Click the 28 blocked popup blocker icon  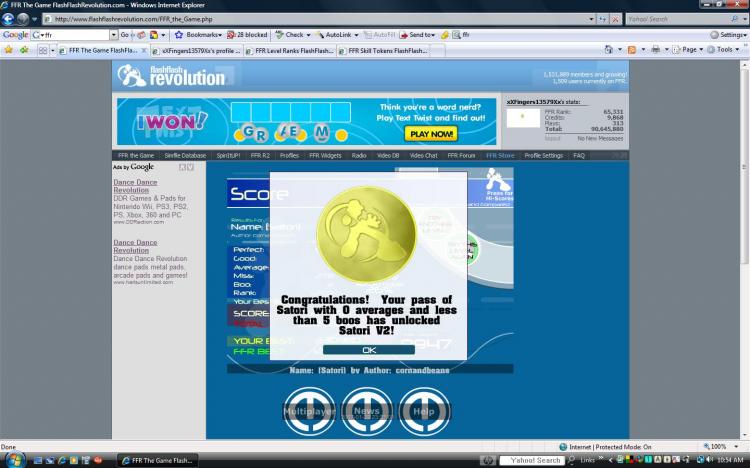[247, 35]
